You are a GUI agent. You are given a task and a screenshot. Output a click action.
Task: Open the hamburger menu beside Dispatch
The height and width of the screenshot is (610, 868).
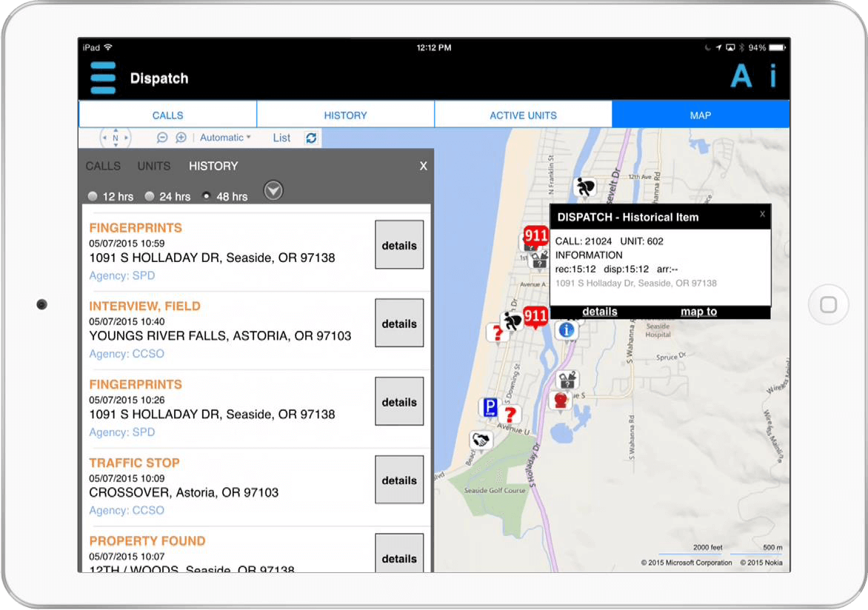[x=103, y=78]
